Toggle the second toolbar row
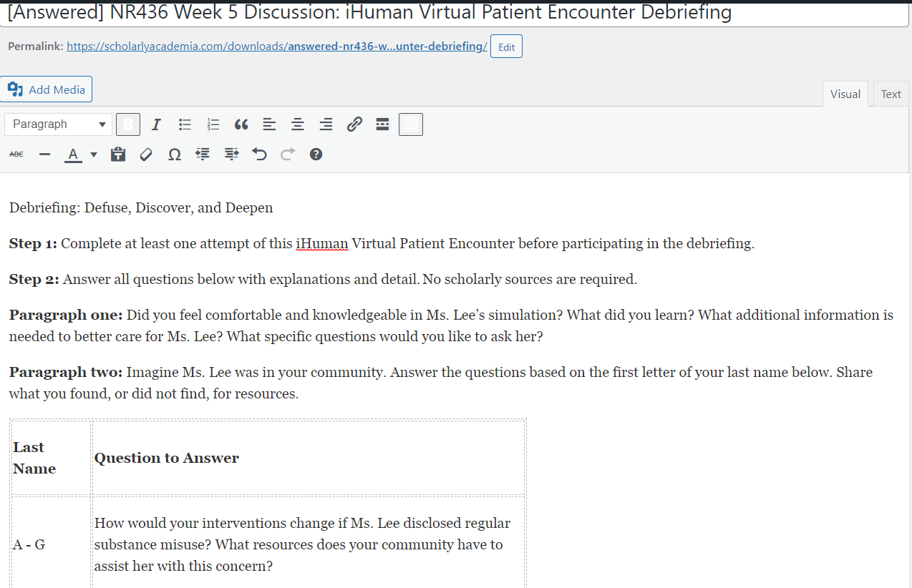 [411, 124]
